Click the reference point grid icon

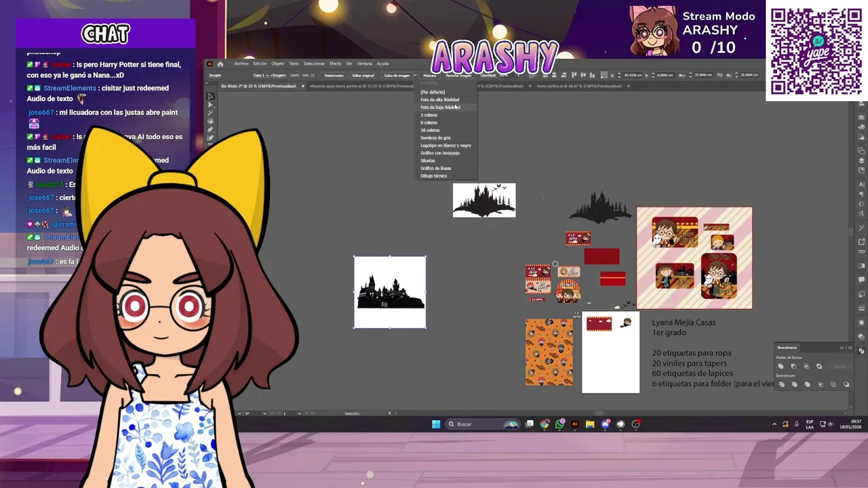pyautogui.click(x=604, y=75)
